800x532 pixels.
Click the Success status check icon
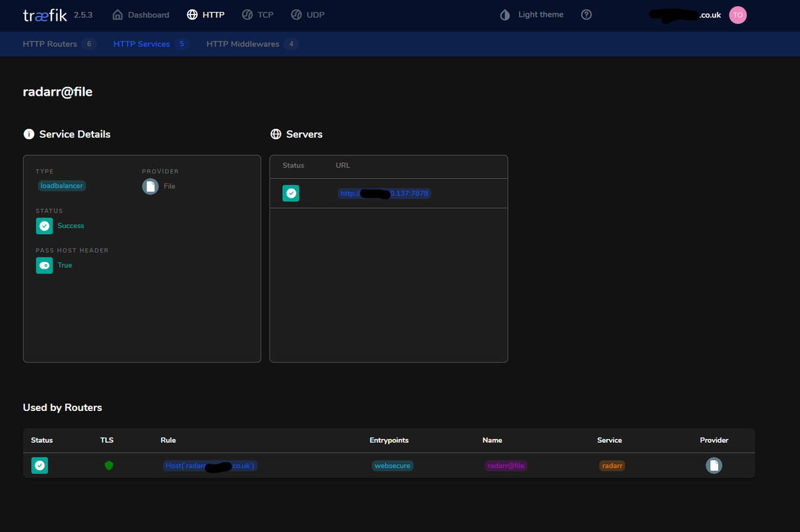44,226
